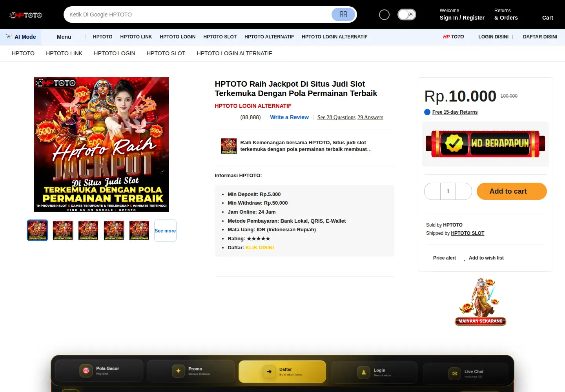The height and width of the screenshot is (392, 565).
Task: Focus the Ketik Di Google HPTOTO search field
Action: pos(198,15)
